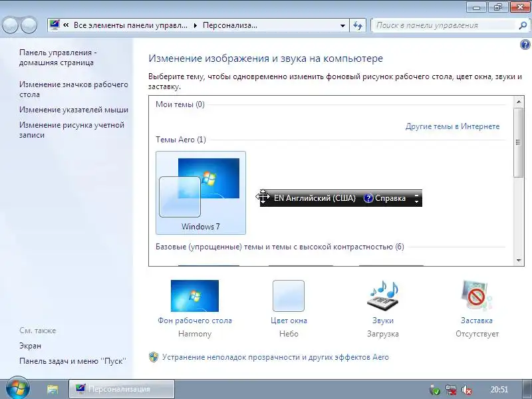The width and height of the screenshot is (532, 399).
Task: Click the network tray icon
Action: 451,390
